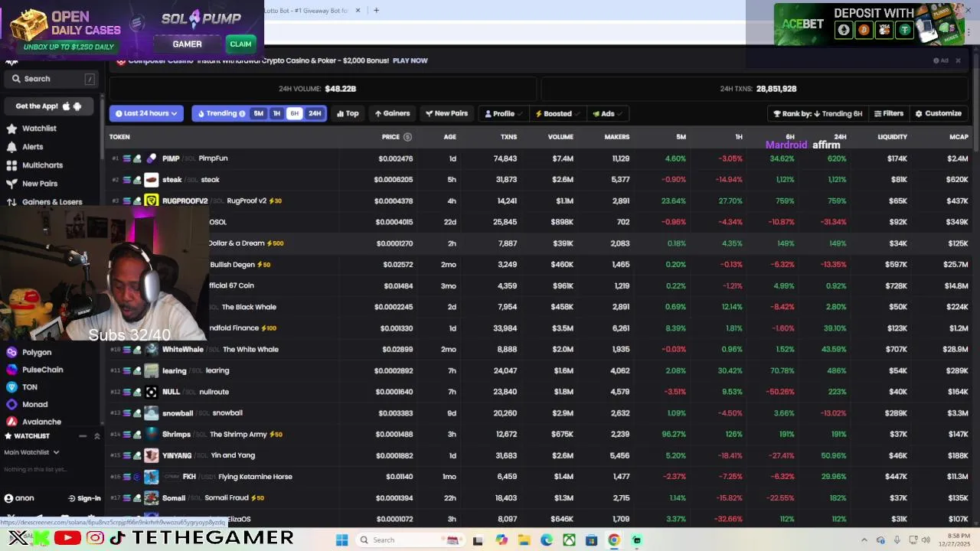This screenshot has width=980, height=551.
Task: Click the Trending info icon
Action: 242,113
